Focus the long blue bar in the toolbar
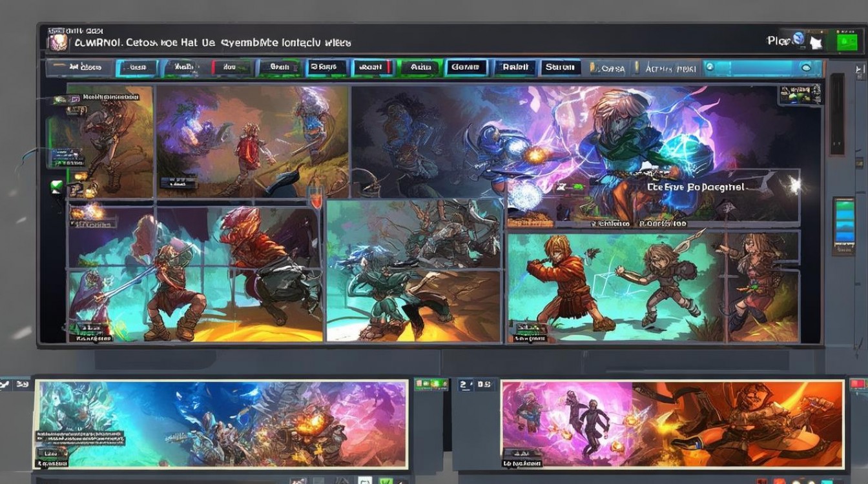Image resolution: width=868 pixels, height=484 pixels. [761, 67]
